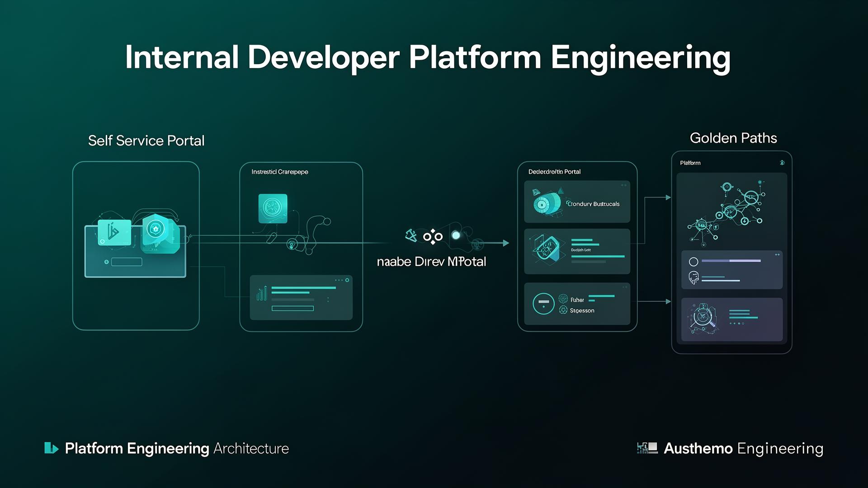Image resolution: width=868 pixels, height=488 pixels.
Task: Select the Fuher item icon
Action: click(x=563, y=299)
